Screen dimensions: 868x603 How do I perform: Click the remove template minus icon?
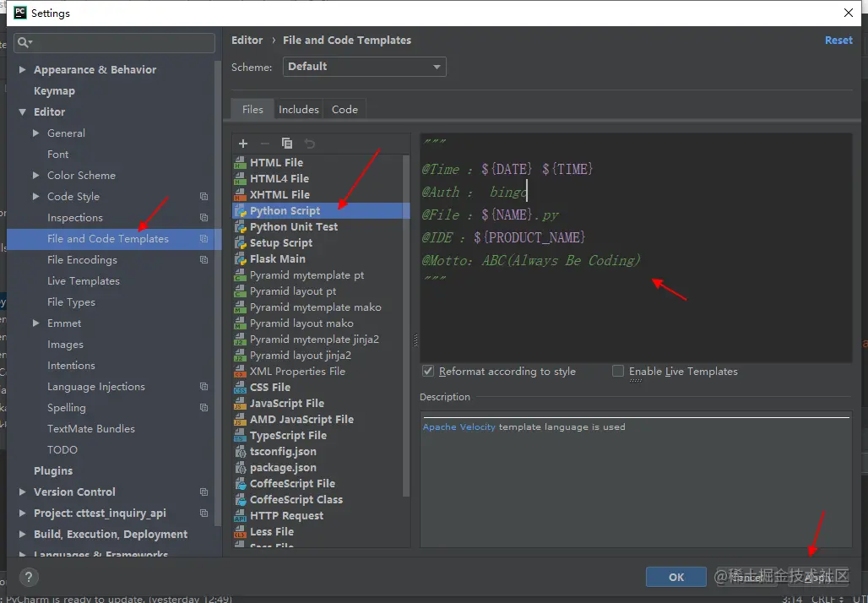264,144
